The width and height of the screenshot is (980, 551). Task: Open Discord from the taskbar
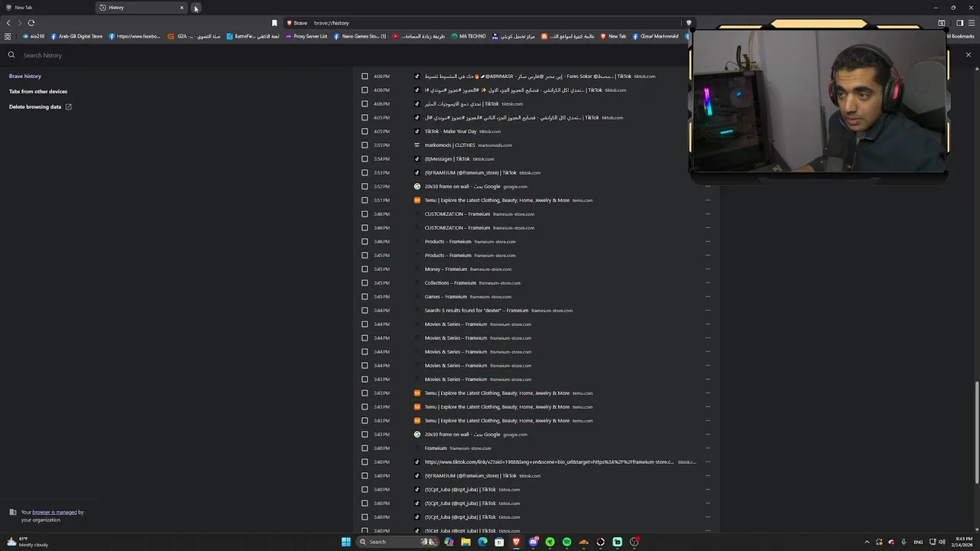pyautogui.click(x=533, y=542)
